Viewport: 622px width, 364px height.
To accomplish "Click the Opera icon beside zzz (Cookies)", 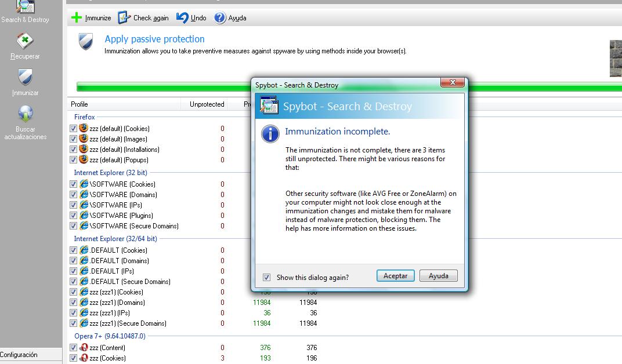I will tap(84, 358).
